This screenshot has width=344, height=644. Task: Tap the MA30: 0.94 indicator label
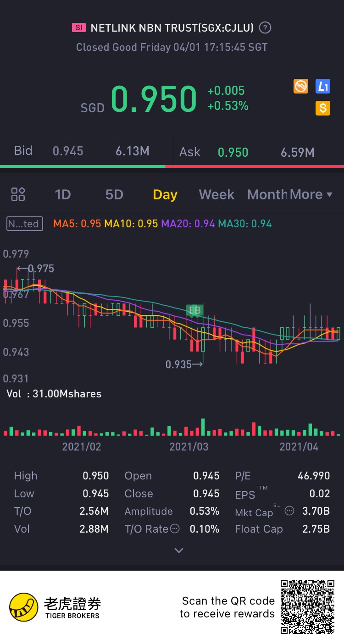(245, 224)
